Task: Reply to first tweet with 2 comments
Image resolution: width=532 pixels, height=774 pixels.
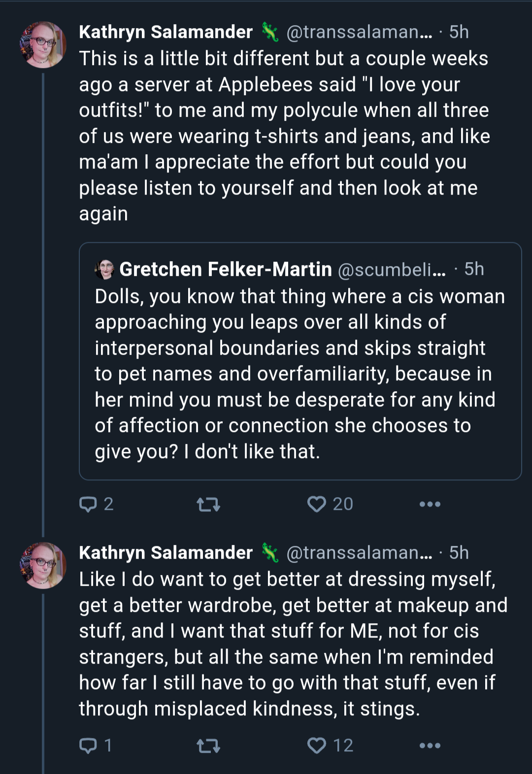Action: pos(97,504)
